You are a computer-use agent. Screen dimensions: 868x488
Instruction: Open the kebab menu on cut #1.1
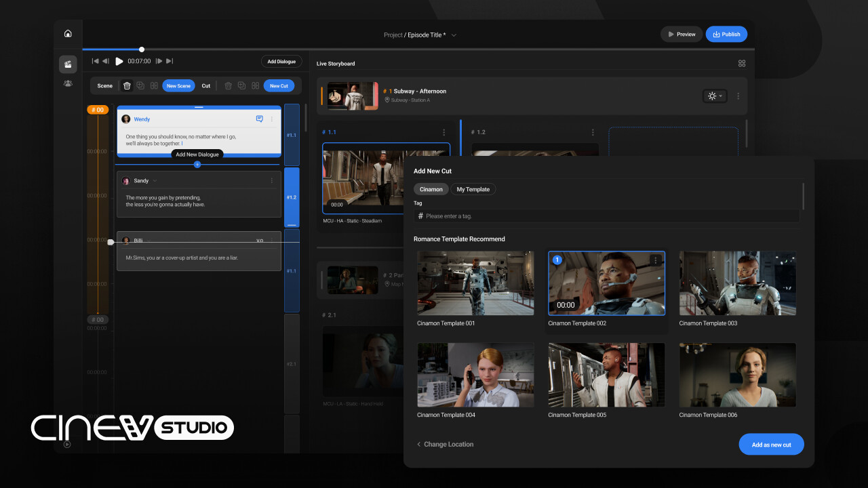tap(444, 132)
